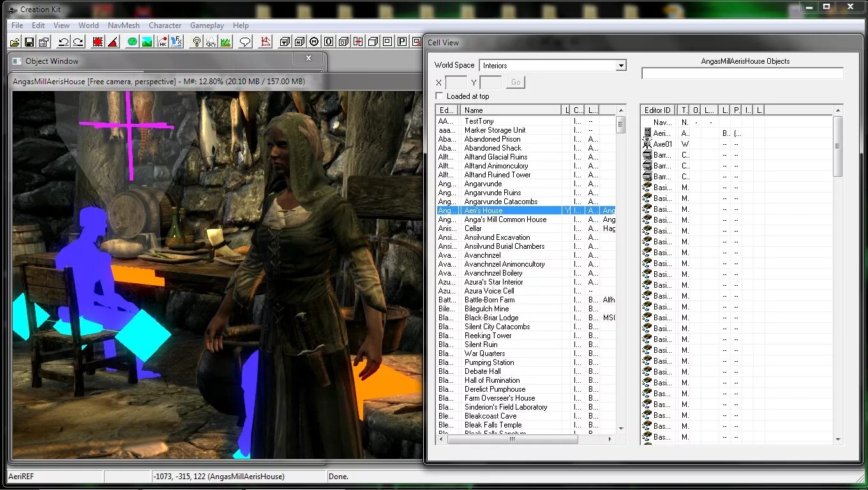Toggle the lightbulb brighten lights icon
This screenshot has height=490, width=868.
(197, 42)
